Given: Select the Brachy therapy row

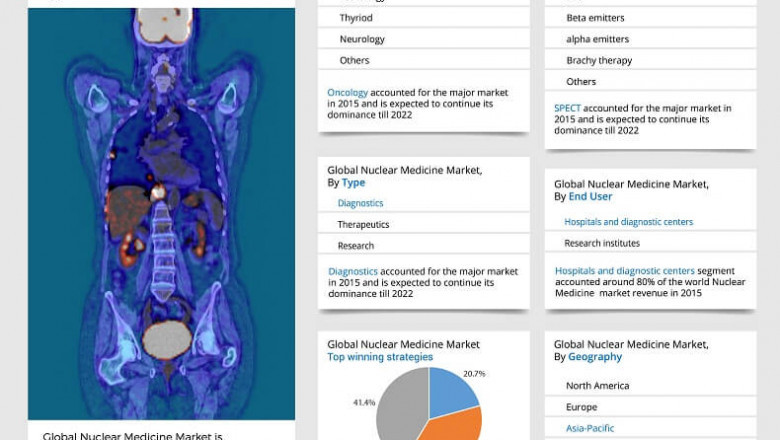Looking at the screenshot, I should tap(650, 60).
